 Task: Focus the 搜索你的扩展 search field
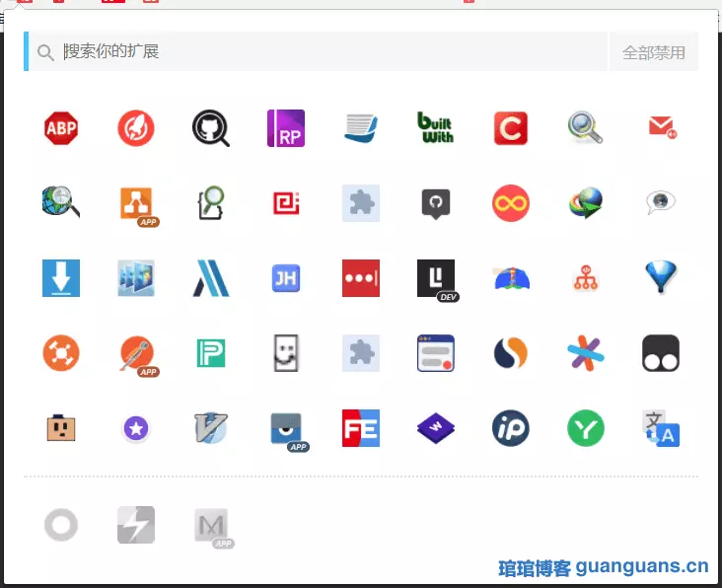click(318, 51)
